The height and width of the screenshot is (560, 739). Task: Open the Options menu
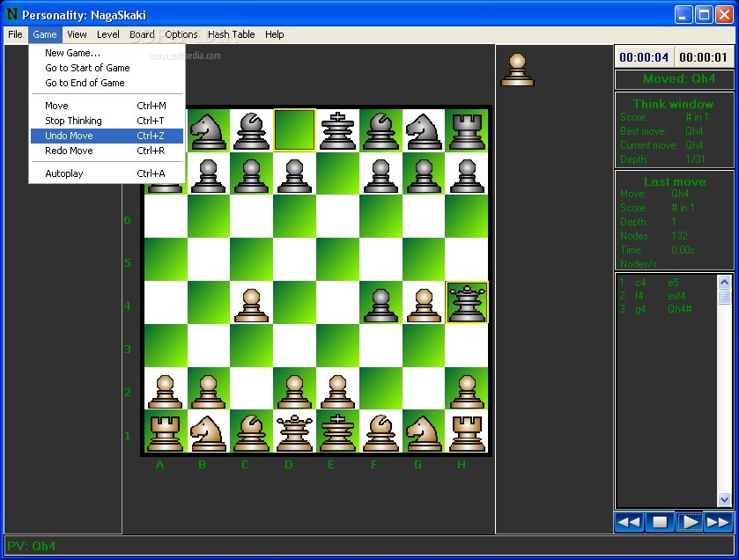pos(181,34)
